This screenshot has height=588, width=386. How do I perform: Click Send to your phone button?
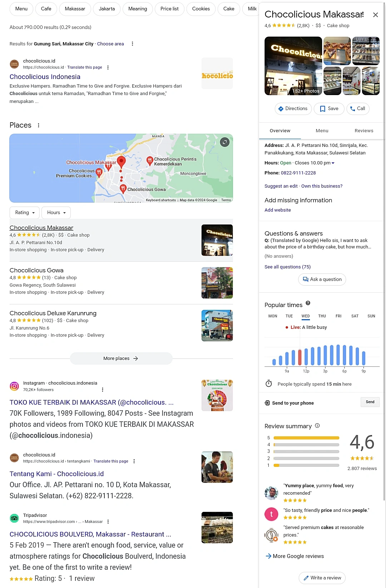pos(370,402)
